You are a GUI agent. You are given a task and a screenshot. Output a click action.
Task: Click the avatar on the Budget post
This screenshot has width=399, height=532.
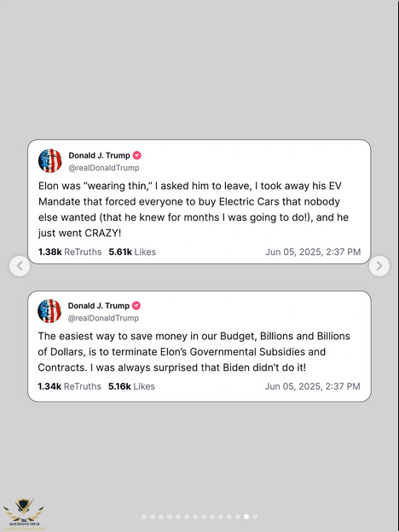click(x=49, y=311)
